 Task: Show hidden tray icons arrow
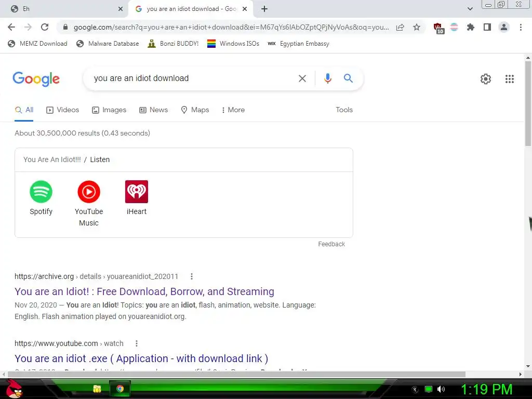415,390
